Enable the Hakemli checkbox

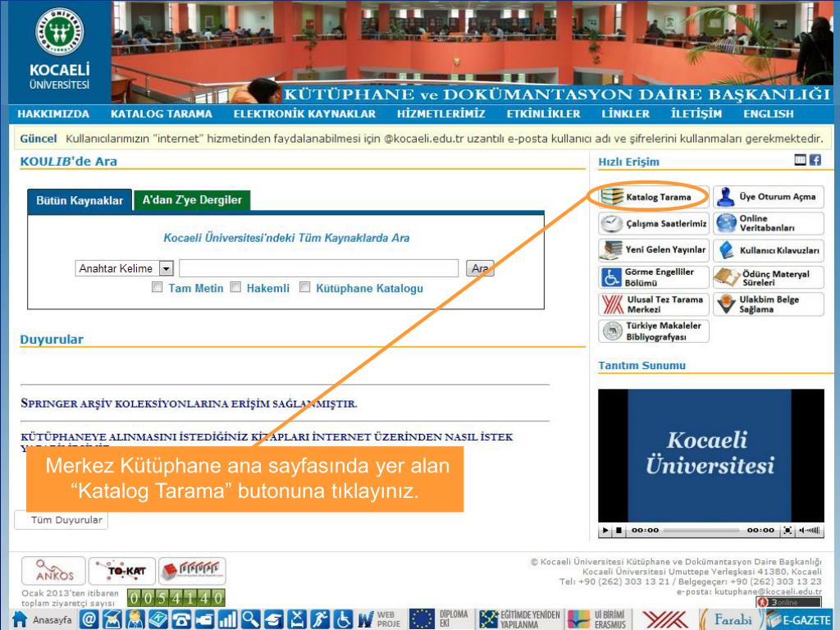[x=235, y=287]
